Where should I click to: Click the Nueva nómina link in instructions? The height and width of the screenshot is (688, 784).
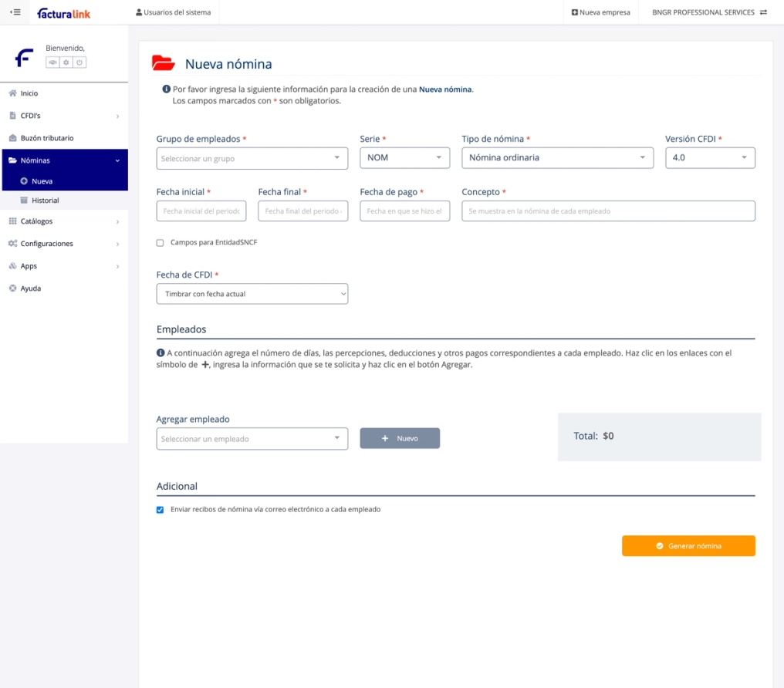click(x=445, y=89)
